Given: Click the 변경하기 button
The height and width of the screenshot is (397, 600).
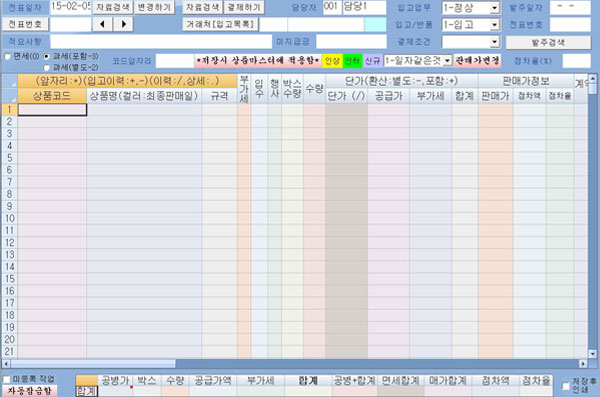Looking at the screenshot, I should (154, 7).
